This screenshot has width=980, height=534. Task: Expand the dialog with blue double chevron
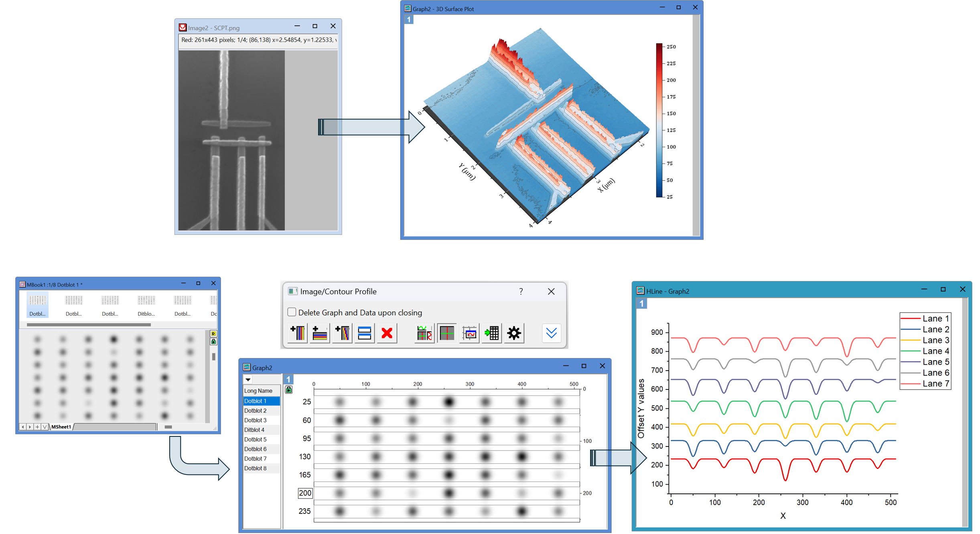coord(552,333)
